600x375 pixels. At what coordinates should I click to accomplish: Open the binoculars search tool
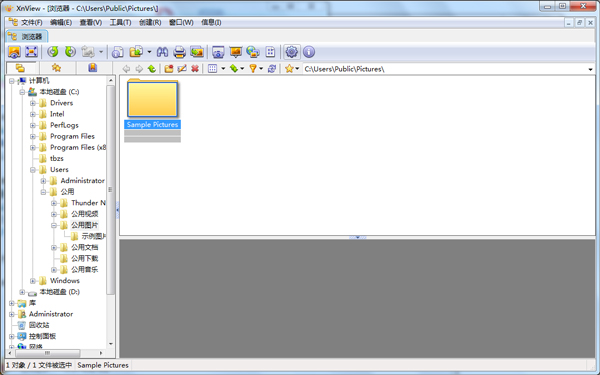(x=162, y=52)
